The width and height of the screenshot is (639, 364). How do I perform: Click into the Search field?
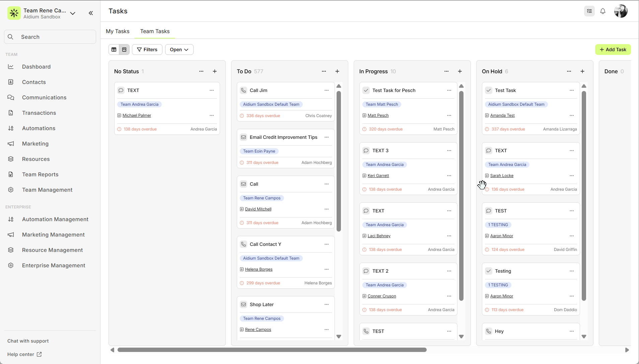50,37
